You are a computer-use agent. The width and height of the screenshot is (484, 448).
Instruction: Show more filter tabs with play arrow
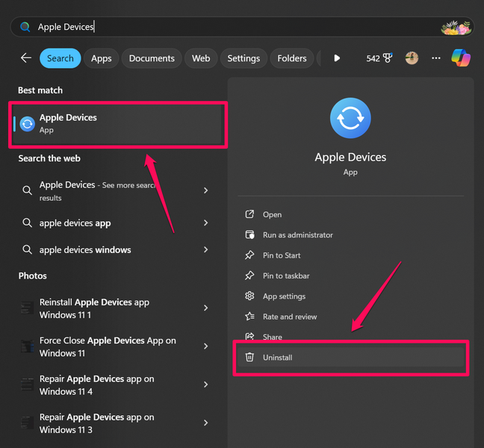[x=337, y=58]
